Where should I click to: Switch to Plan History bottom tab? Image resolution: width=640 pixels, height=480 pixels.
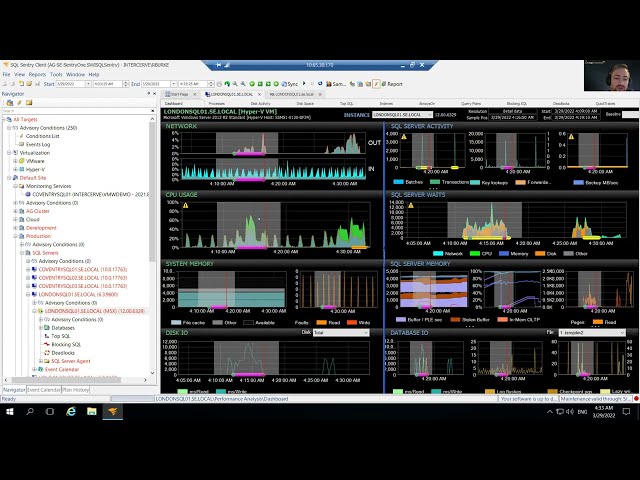tap(76, 390)
